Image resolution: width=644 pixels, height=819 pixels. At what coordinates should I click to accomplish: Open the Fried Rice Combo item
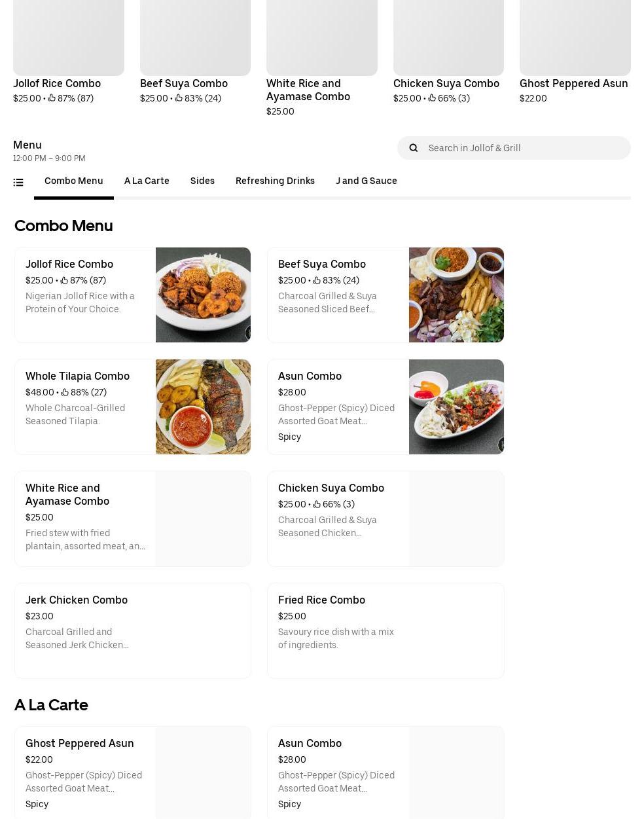(385, 630)
